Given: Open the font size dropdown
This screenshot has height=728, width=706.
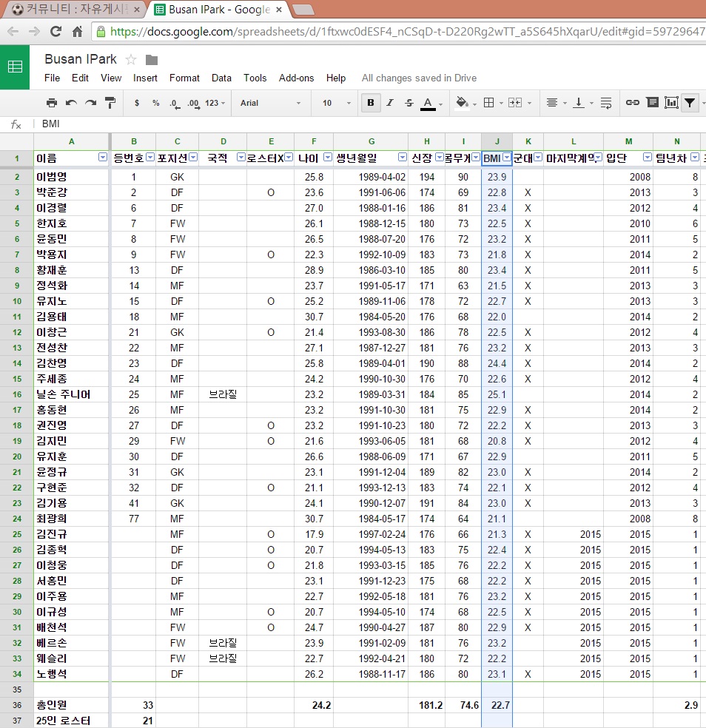Looking at the screenshot, I should click(337, 103).
